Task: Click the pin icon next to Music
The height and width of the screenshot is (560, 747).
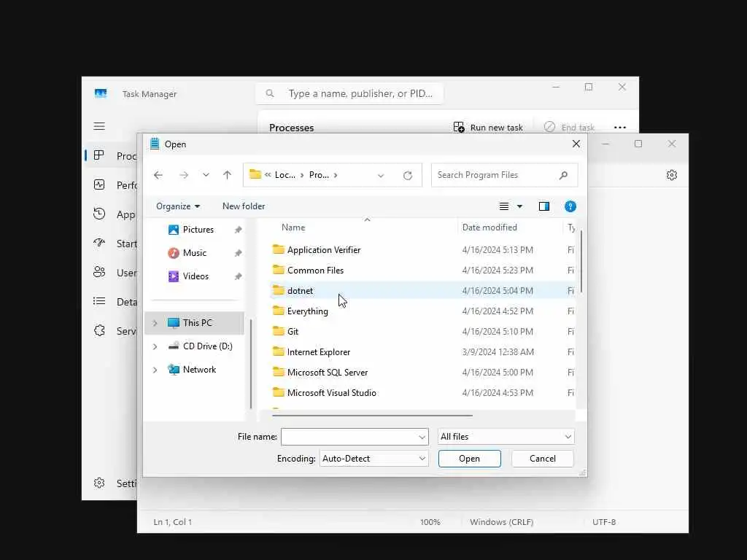Action: click(x=239, y=253)
